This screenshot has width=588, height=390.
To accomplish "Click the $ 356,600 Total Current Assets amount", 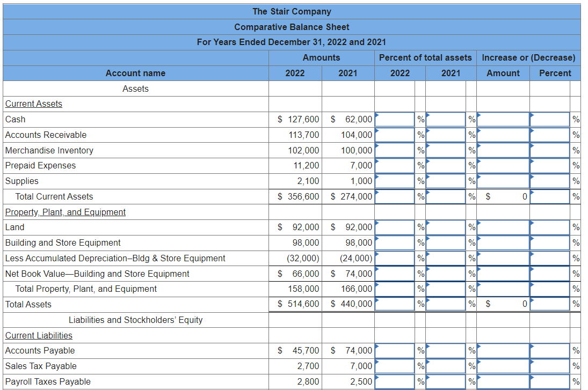I will click(298, 196).
